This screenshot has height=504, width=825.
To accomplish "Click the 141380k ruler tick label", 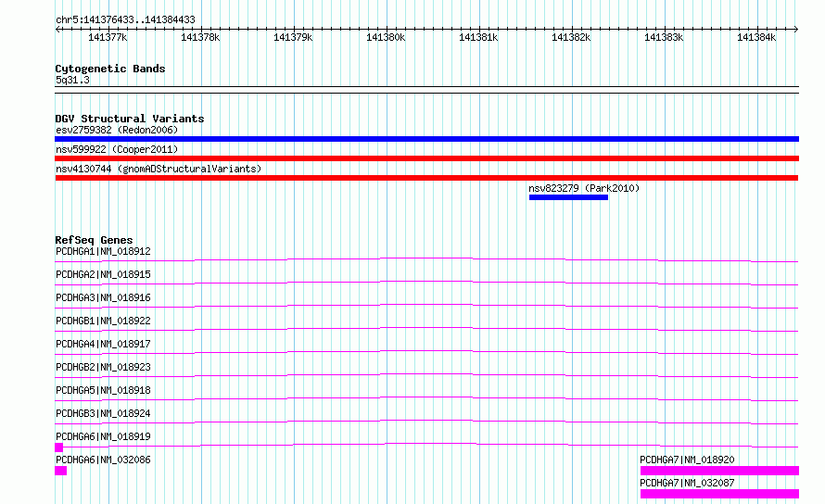I will pos(386,37).
